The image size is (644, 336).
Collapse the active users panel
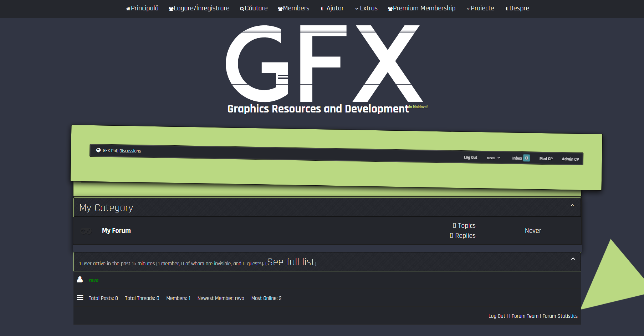point(573,259)
